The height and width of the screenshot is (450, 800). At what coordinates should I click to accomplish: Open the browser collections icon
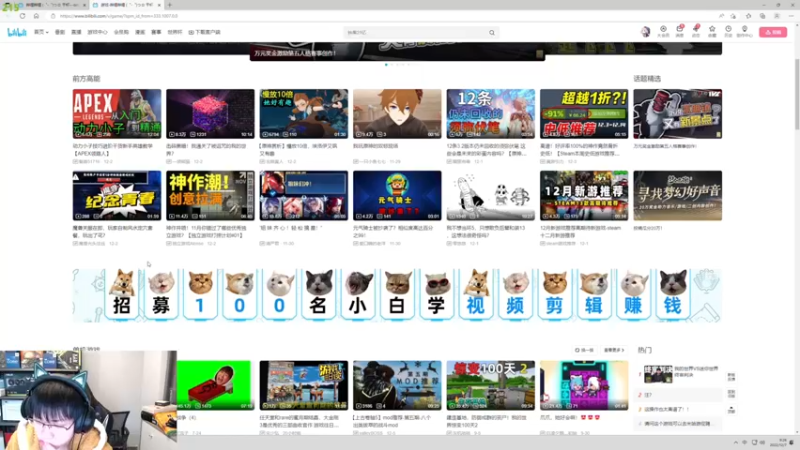click(x=762, y=16)
